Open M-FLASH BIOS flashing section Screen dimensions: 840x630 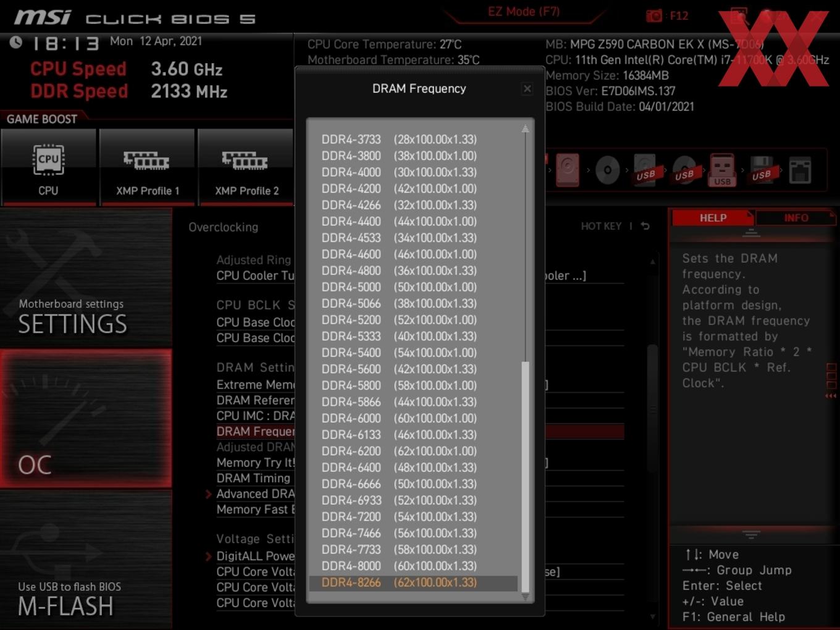tap(86, 560)
